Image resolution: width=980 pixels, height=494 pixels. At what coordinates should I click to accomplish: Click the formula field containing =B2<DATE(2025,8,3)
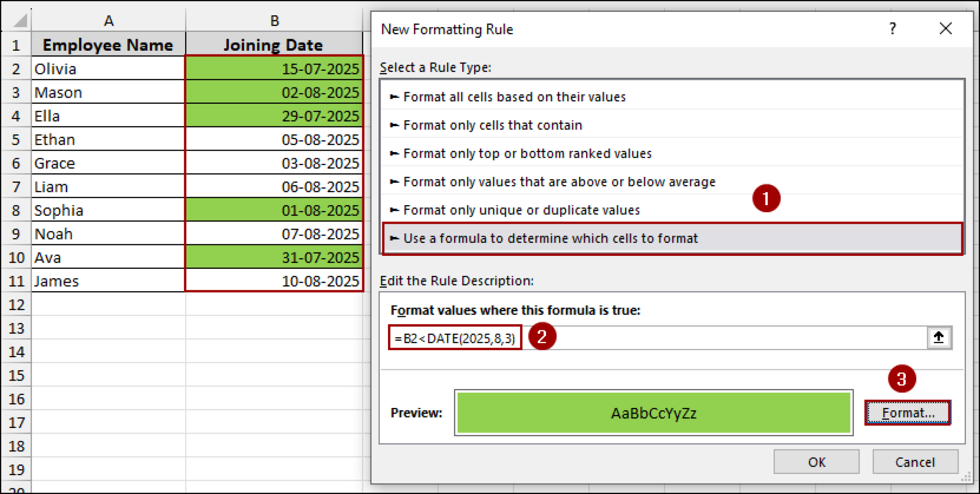[x=454, y=337]
